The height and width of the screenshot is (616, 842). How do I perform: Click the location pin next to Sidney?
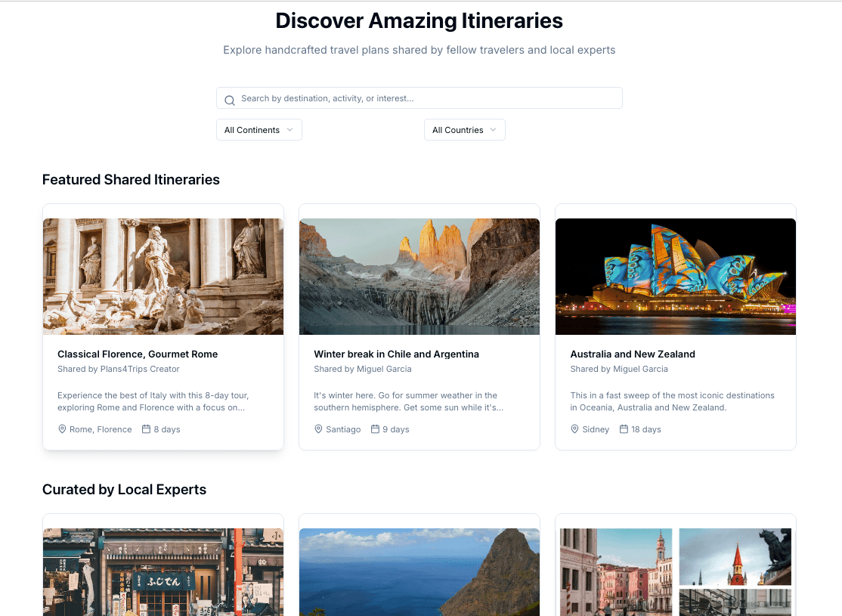point(574,429)
